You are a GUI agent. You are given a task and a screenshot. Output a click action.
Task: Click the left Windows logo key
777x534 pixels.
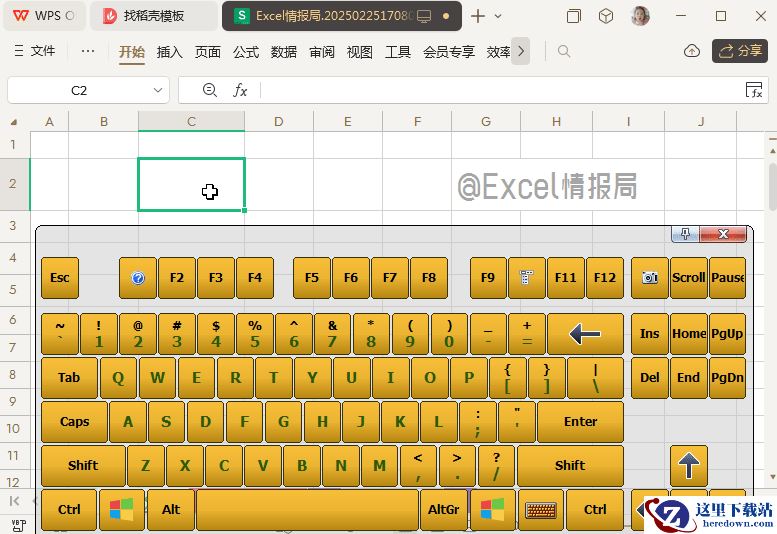122,510
